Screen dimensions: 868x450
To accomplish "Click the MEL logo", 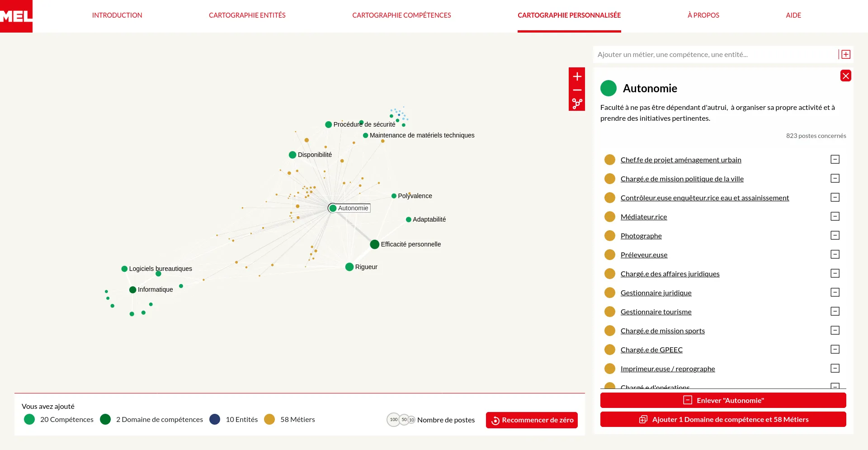I will [16, 16].
